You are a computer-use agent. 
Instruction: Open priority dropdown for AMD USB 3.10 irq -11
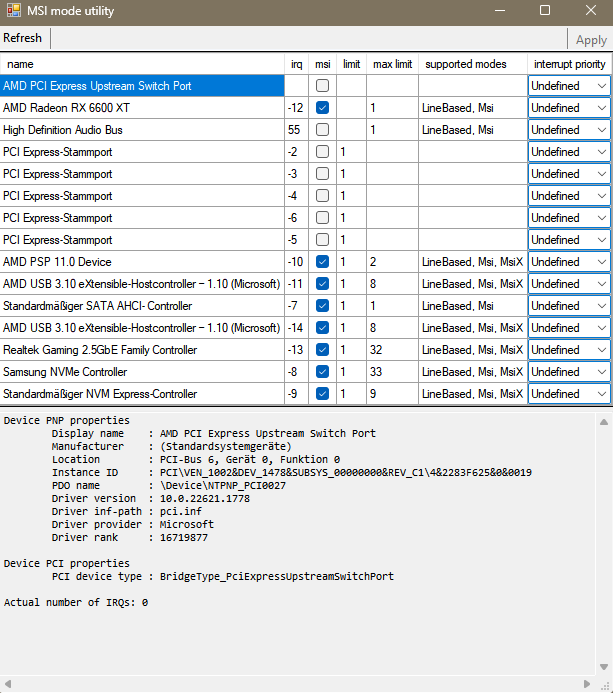point(570,284)
